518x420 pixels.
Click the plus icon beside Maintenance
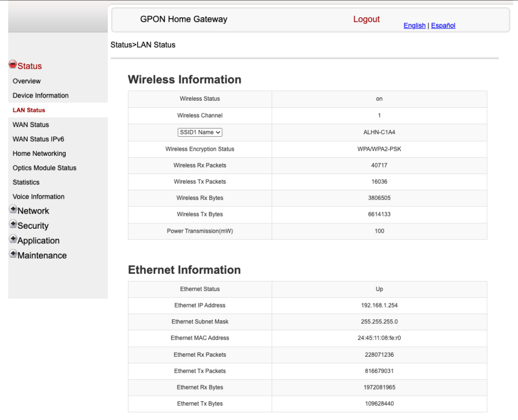coord(13,253)
